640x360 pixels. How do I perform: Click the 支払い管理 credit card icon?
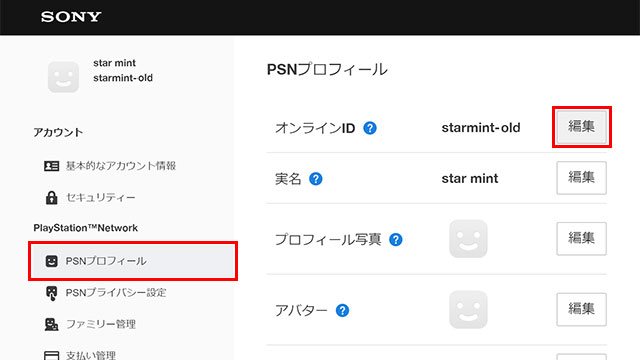(51, 355)
